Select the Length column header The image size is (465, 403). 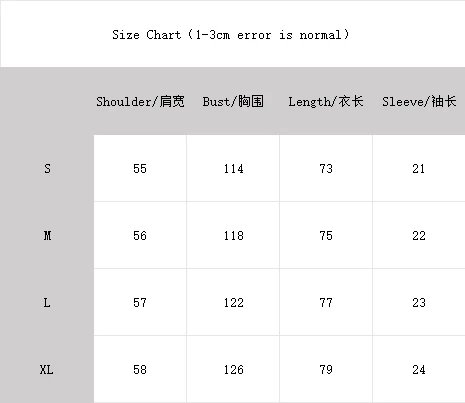(326, 102)
